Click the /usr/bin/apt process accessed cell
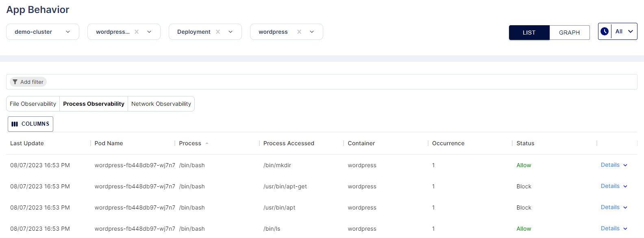The height and width of the screenshot is (238, 644). (x=279, y=207)
